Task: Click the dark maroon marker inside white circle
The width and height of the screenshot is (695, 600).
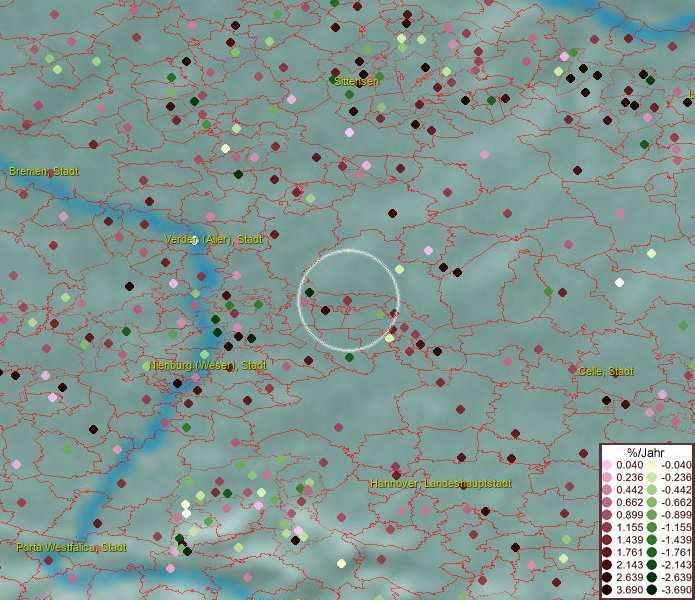Action: (325, 310)
